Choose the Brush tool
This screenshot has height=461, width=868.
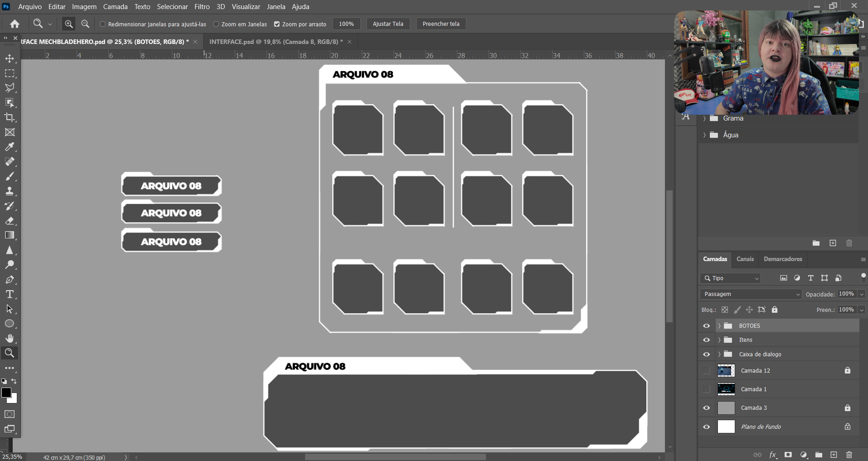[x=10, y=176]
